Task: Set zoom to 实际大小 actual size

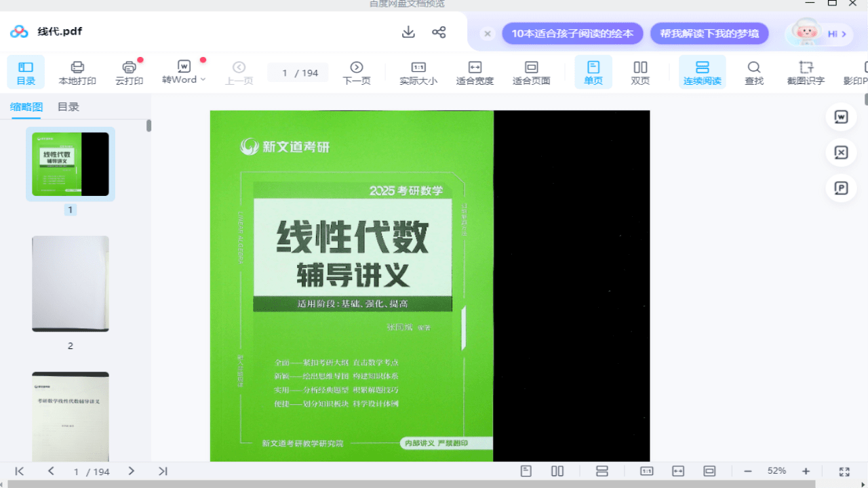Action: pyautogui.click(x=418, y=73)
